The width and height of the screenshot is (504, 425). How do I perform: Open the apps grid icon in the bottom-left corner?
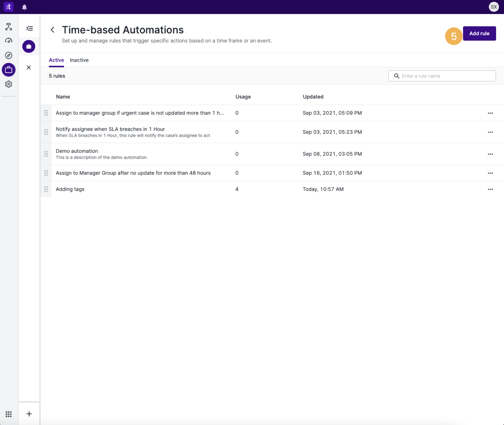pos(9,414)
